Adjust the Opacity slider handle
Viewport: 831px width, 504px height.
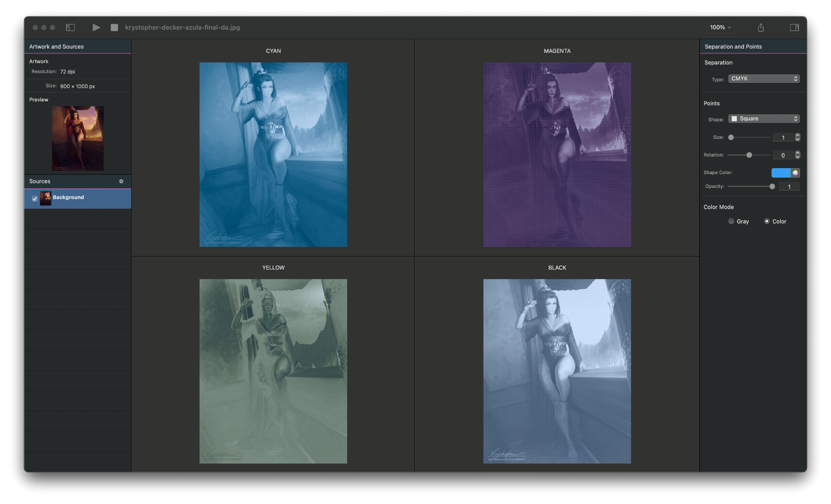pos(772,187)
